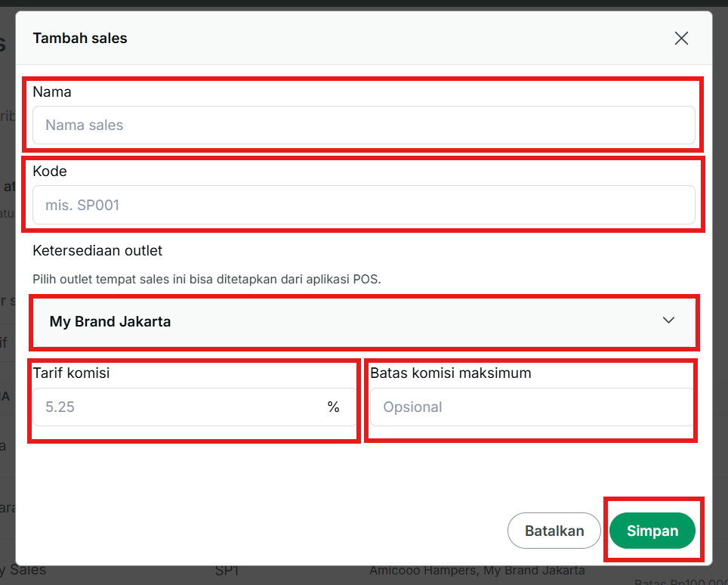The height and width of the screenshot is (585, 728).
Task: Click the Kode field label
Action: coord(50,172)
